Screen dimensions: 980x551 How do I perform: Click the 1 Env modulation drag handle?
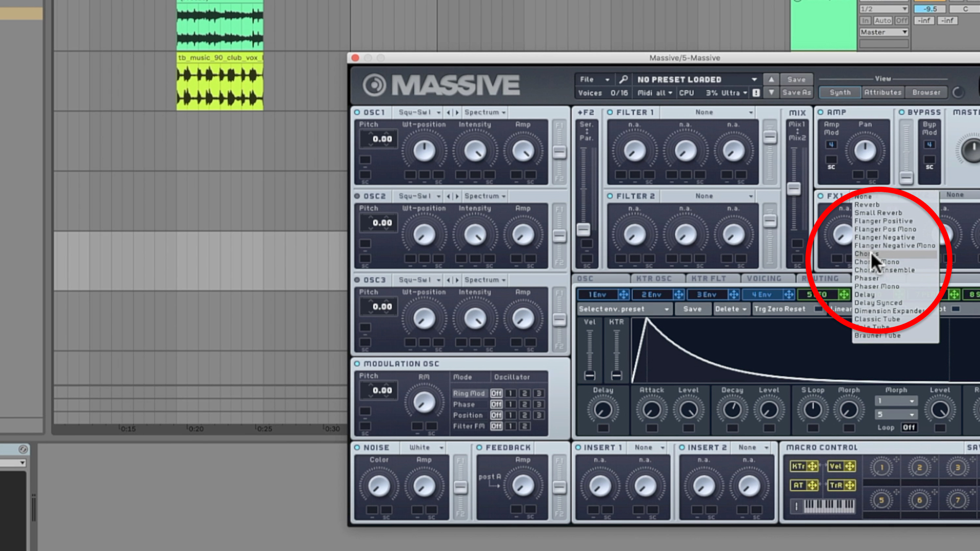[624, 294]
